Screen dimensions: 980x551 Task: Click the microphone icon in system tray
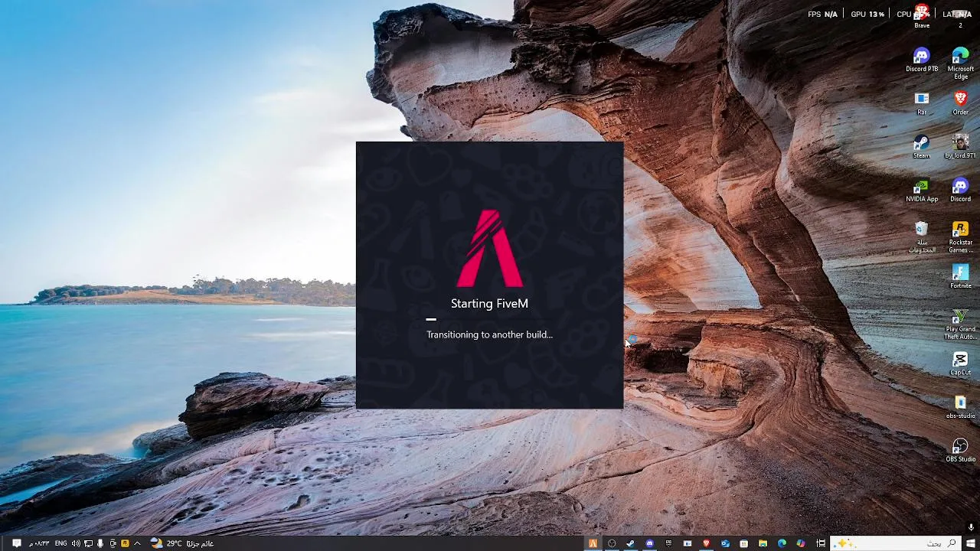100,543
